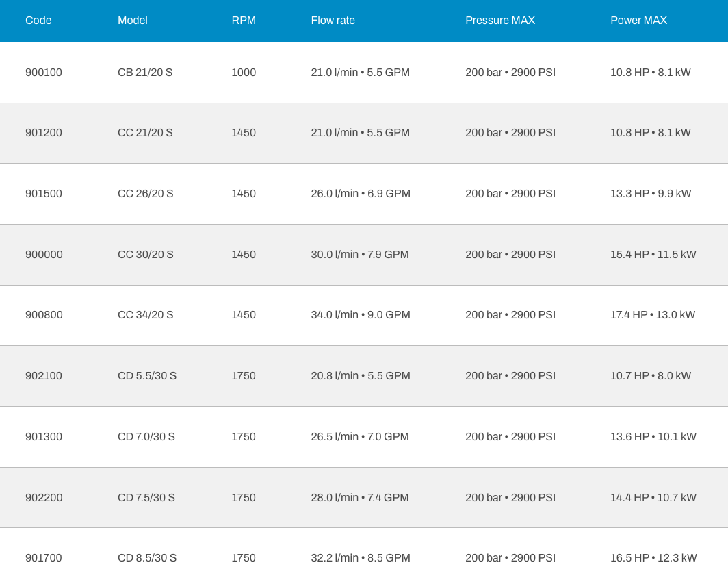Click model name CD 5.5/30 S
Screen dimensions: 728x580
147,376
